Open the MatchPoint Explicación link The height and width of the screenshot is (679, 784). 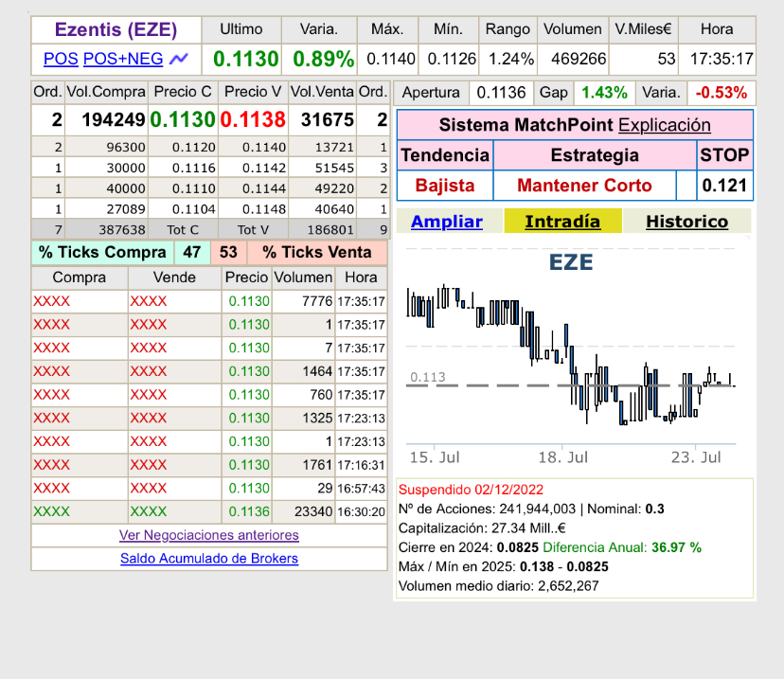[665, 125]
